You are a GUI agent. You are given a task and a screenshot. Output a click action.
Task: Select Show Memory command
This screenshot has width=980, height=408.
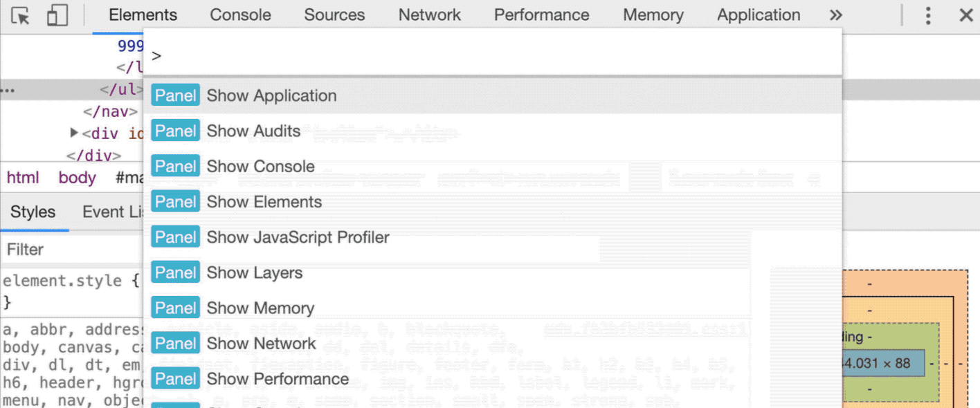[x=260, y=308]
